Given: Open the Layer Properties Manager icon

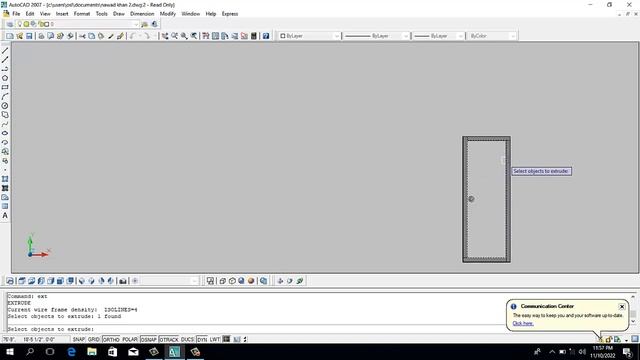Looking at the screenshot, I should (x=10, y=24).
